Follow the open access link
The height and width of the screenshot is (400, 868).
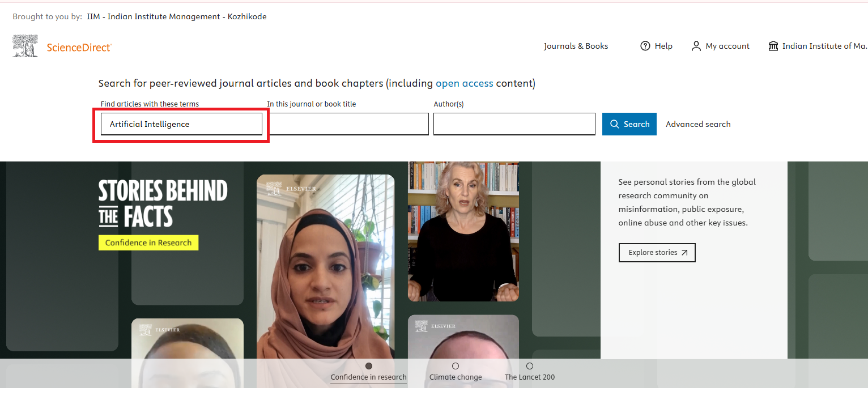[x=464, y=83]
